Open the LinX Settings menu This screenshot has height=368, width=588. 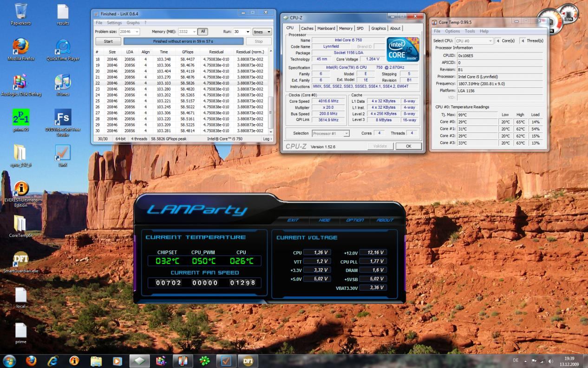(x=114, y=23)
